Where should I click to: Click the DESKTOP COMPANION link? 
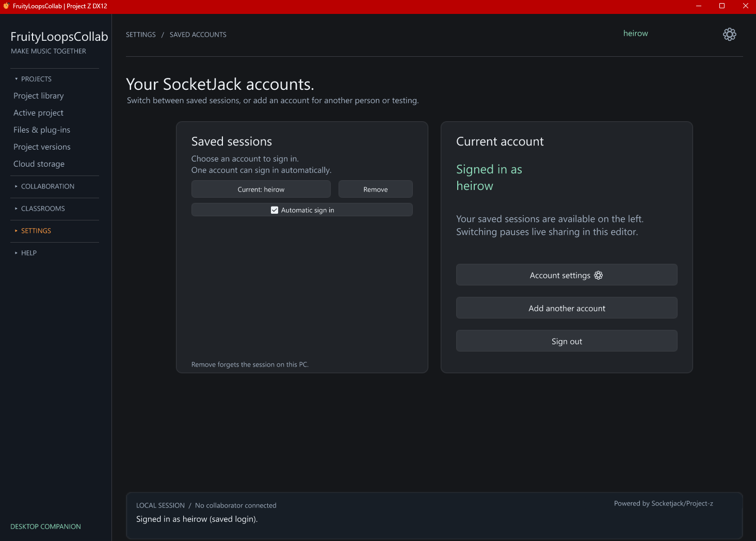[x=46, y=527]
